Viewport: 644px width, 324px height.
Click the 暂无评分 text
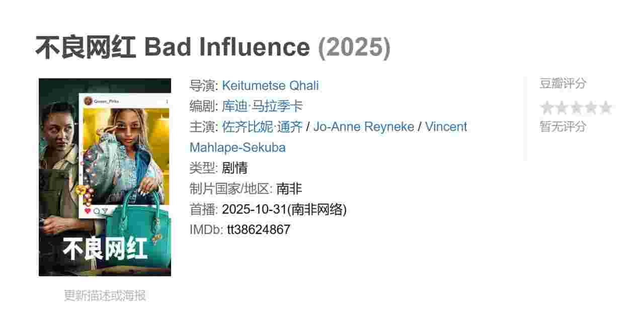[562, 127]
